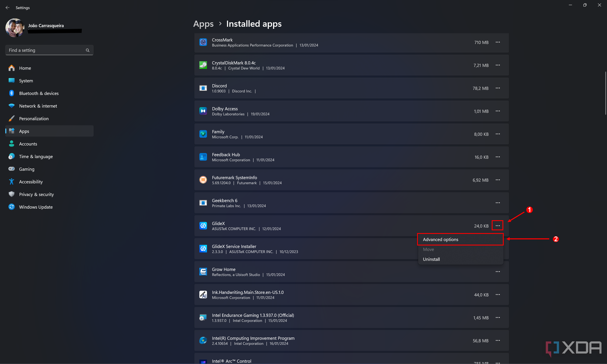Open the three-dot menu for Family
The image size is (607, 364).
coord(497,134)
